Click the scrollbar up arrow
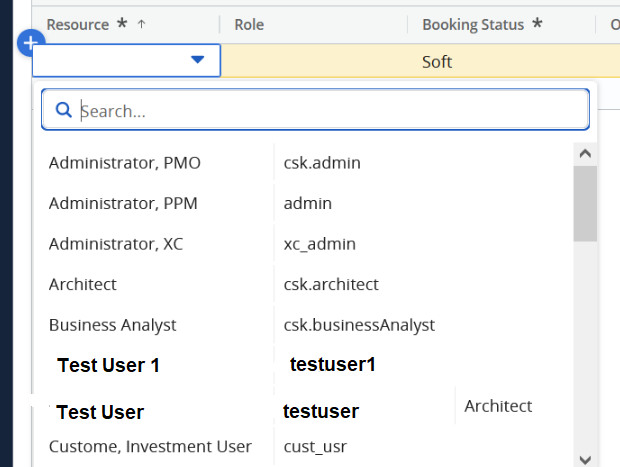The width and height of the screenshot is (620, 467). tap(585, 153)
